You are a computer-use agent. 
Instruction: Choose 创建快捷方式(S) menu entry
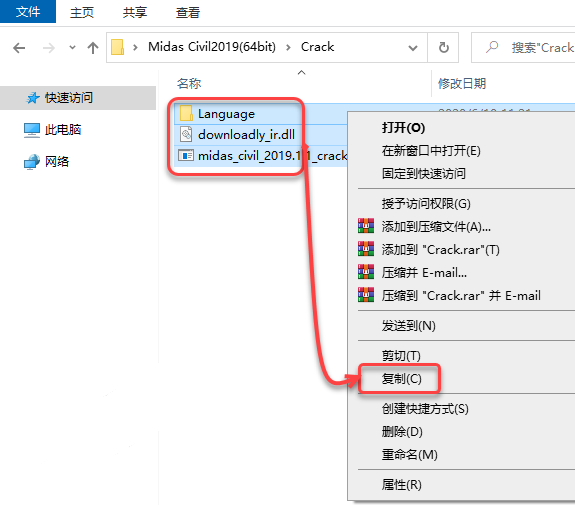(461, 409)
